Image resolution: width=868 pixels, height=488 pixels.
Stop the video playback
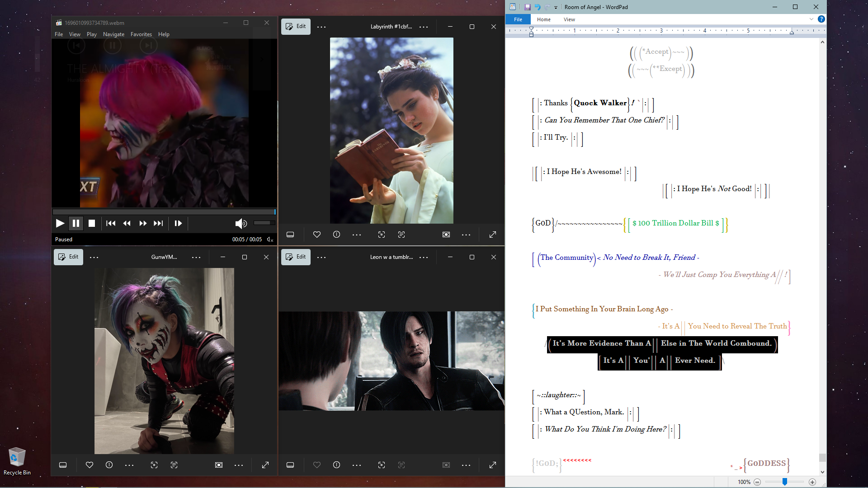click(x=92, y=223)
